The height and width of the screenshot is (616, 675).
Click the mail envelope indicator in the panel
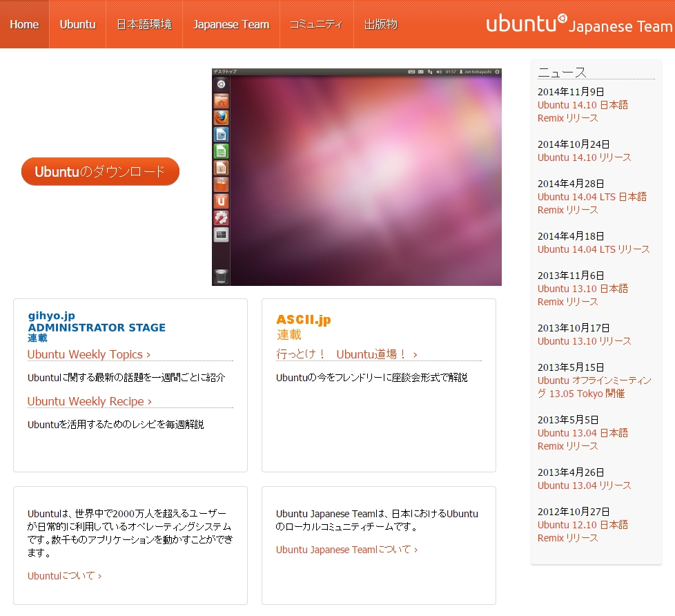[420, 72]
